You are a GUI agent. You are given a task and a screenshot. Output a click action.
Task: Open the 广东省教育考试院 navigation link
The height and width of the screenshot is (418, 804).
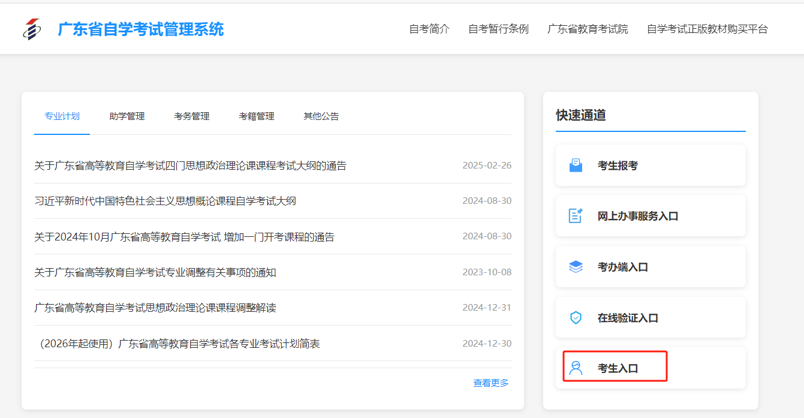(588, 29)
